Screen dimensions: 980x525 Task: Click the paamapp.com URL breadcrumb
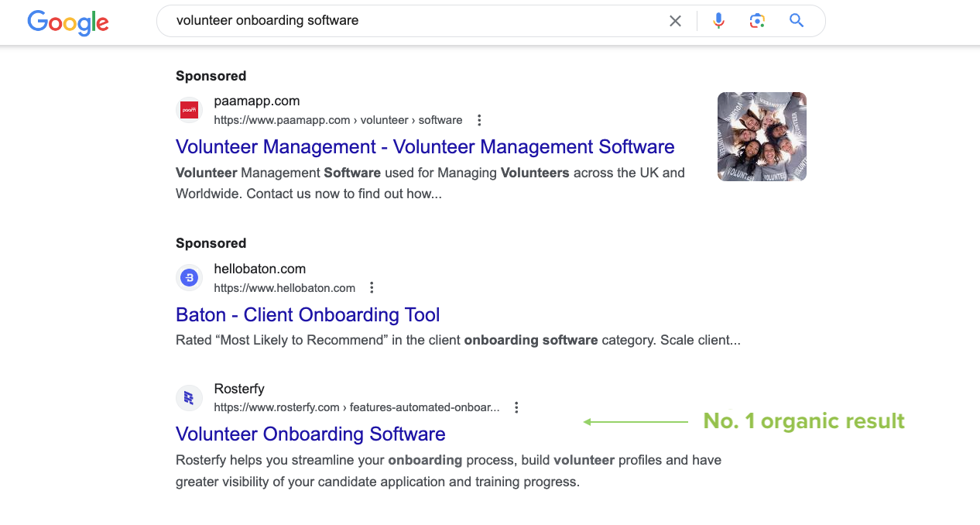(x=338, y=120)
